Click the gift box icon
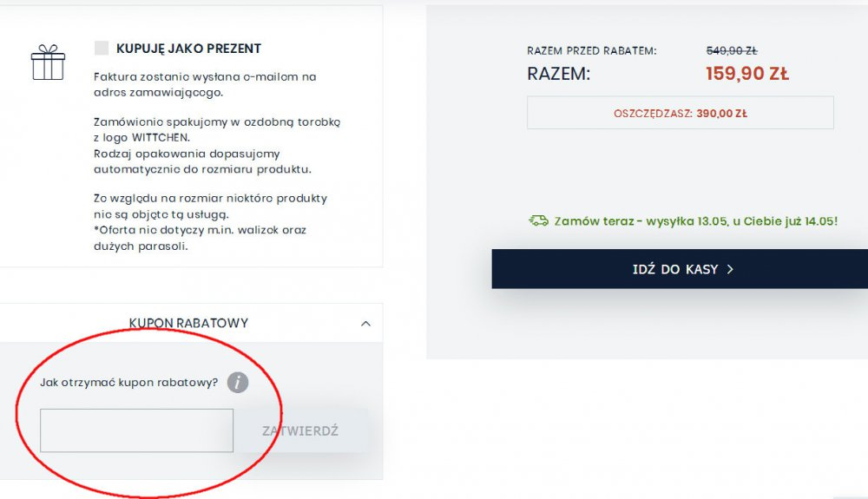868x499 pixels. (x=48, y=63)
